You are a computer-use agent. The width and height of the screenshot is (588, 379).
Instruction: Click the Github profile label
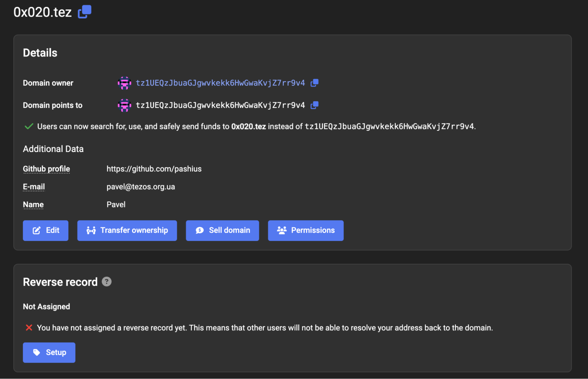pos(46,169)
